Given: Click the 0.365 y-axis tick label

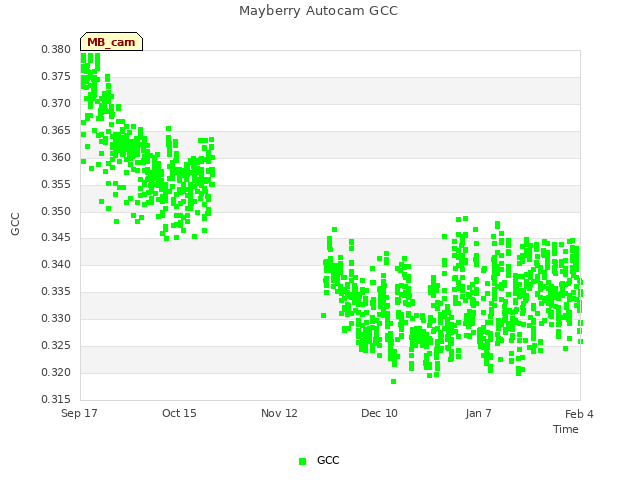Looking at the screenshot, I should (x=56, y=130).
